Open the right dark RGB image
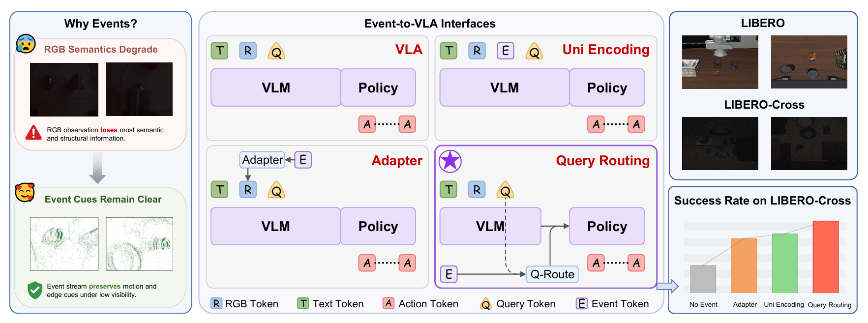The image size is (868, 323). coord(139,89)
